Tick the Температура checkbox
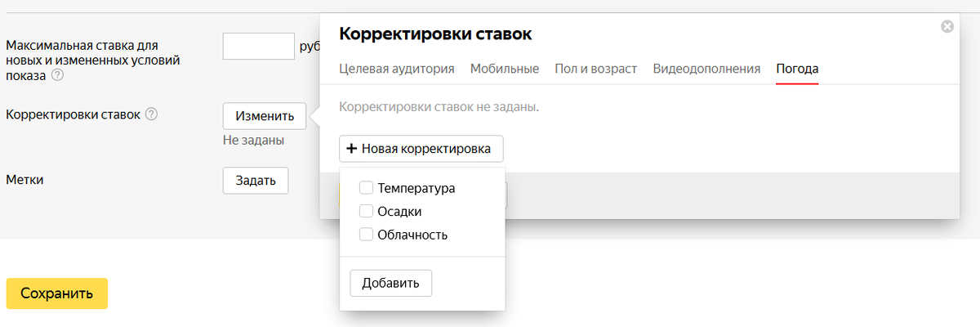The image size is (980, 327). coord(366,188)
